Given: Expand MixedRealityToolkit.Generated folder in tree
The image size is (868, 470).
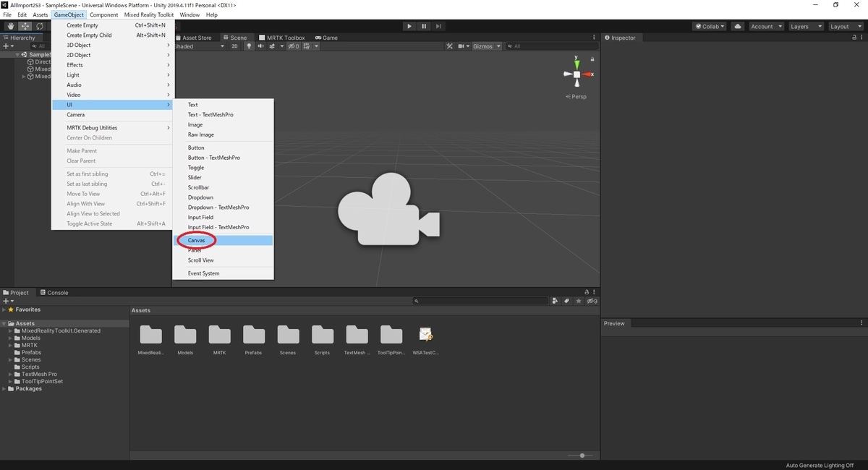Looking at the screenshot, I should (x=11, y=331).
